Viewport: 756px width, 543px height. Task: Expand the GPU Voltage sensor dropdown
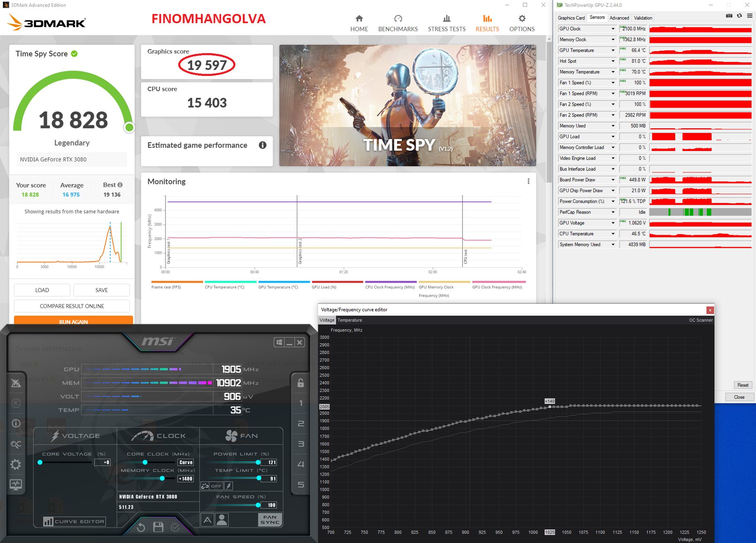(613, 223)
